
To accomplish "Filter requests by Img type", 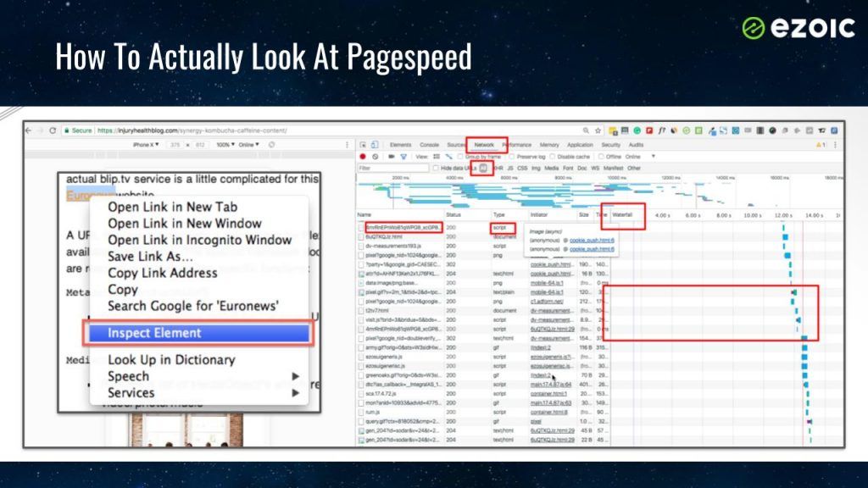I will point(536,168).
